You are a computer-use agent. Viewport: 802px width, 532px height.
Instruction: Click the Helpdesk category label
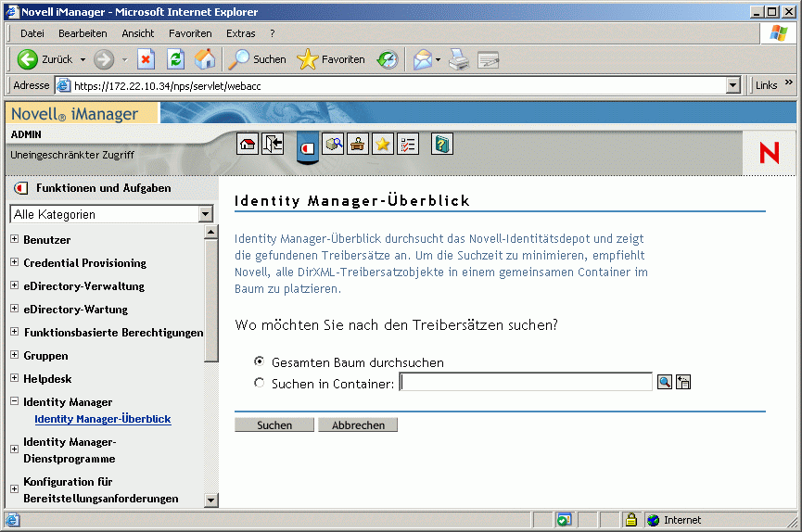[x=47, y=379]
